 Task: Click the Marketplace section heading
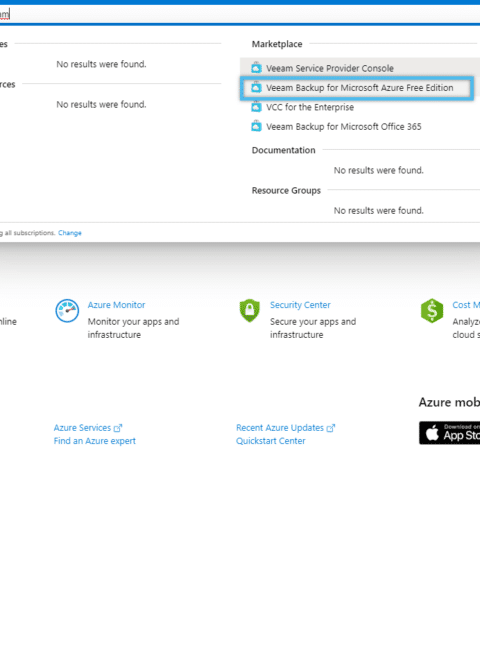click(x=277, y=44)
